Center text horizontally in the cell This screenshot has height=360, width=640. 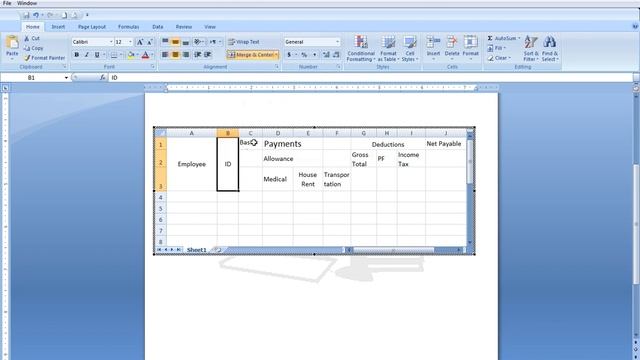pyautogui.click(x=175, y=55)
